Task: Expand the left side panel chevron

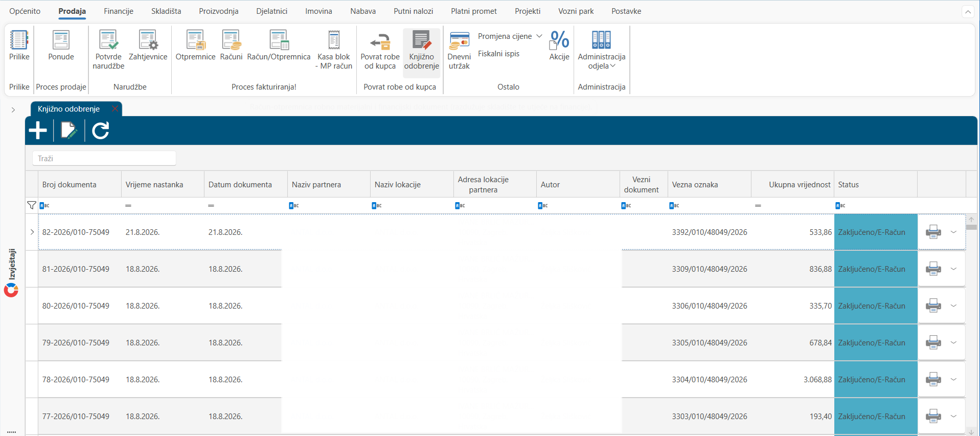Action: [13, 110]
